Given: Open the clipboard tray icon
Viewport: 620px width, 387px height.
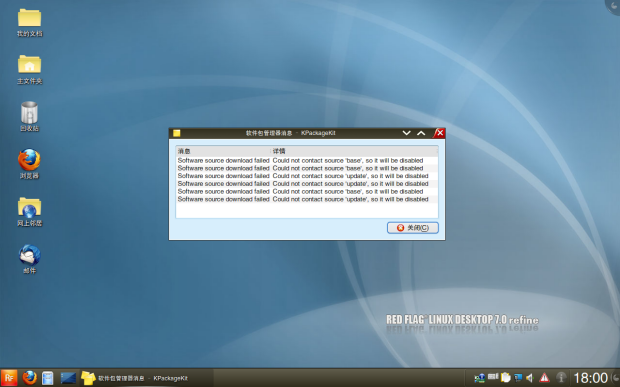Looking at the screenshot, I should click(x=505, y=378).
